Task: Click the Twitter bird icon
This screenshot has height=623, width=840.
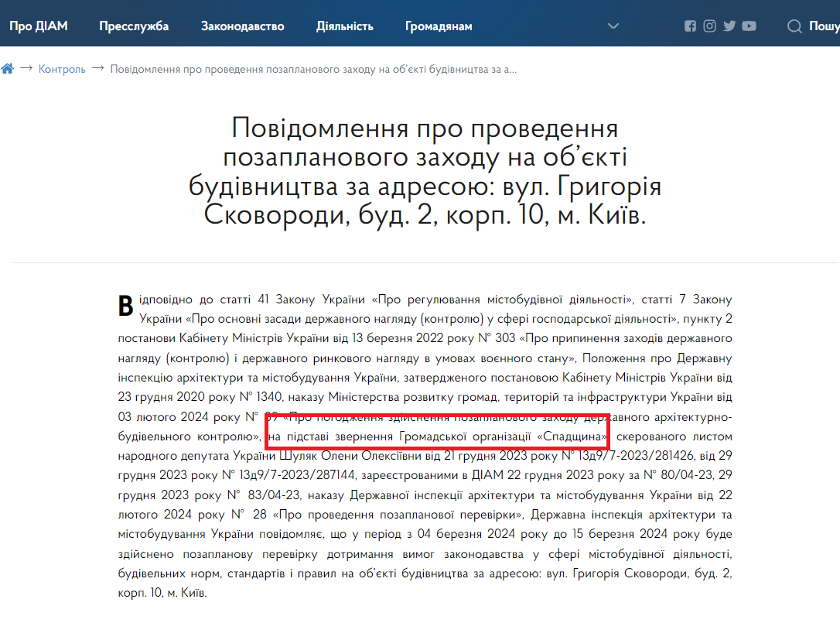Action: pos(729,26)
